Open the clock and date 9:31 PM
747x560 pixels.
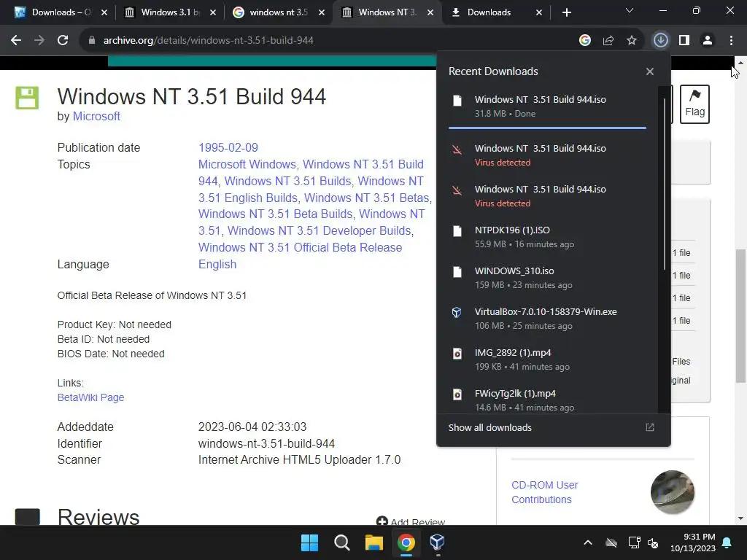click(693, 542)
